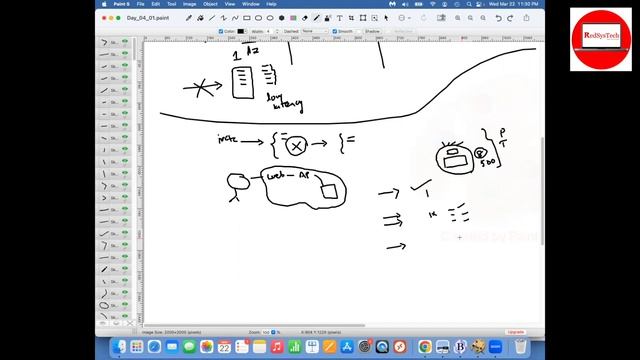Toggle the Smooth checkbox
The image size is (640, 360).
coord(335,31)
